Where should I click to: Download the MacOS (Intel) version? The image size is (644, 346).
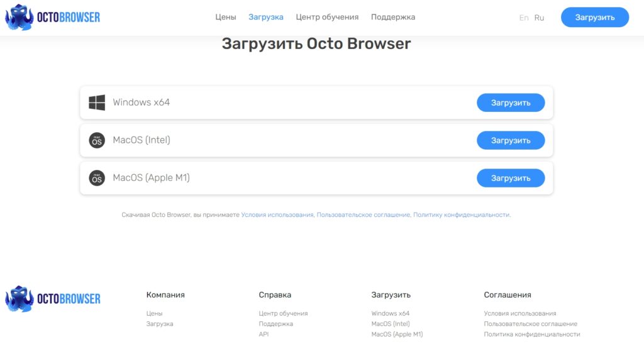point(511,140)
